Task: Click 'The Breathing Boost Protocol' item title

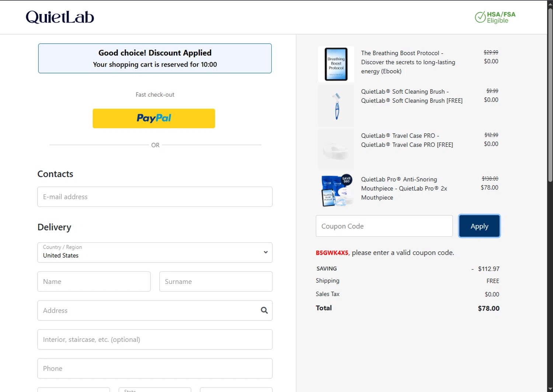Action: click(408, 62)
